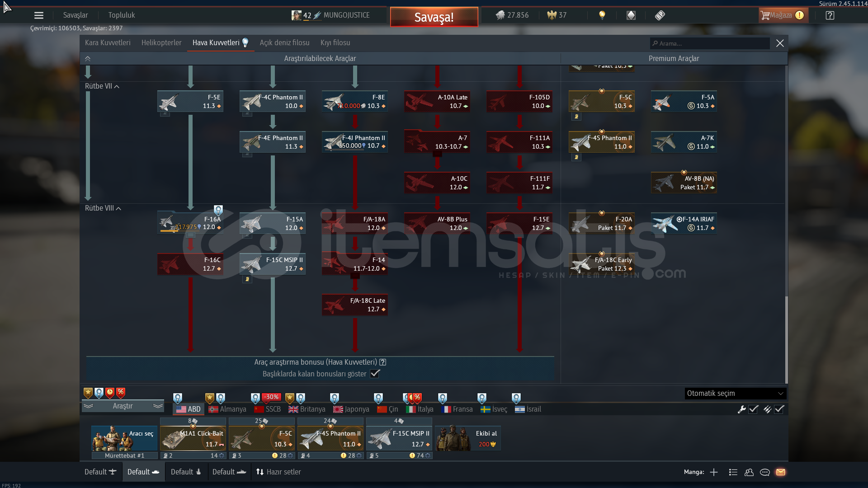Switch to Helikopterler tab
Viewport: 868px width, 488px height.
(161, 43)
